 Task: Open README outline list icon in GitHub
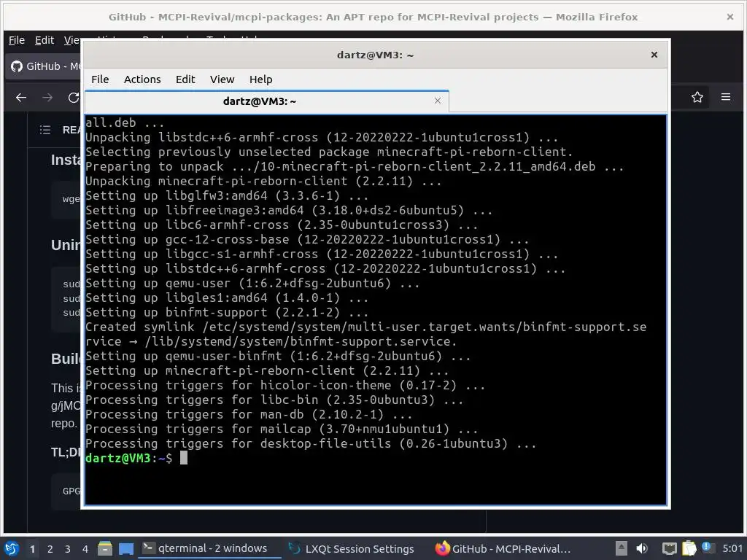point(45,130)
